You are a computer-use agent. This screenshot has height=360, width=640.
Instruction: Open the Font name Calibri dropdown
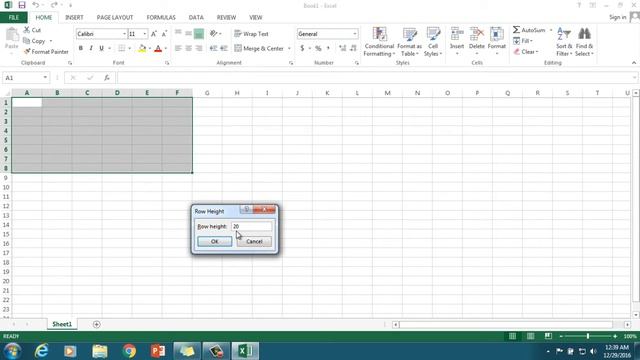pyautogui.click(x=124, y=34)
